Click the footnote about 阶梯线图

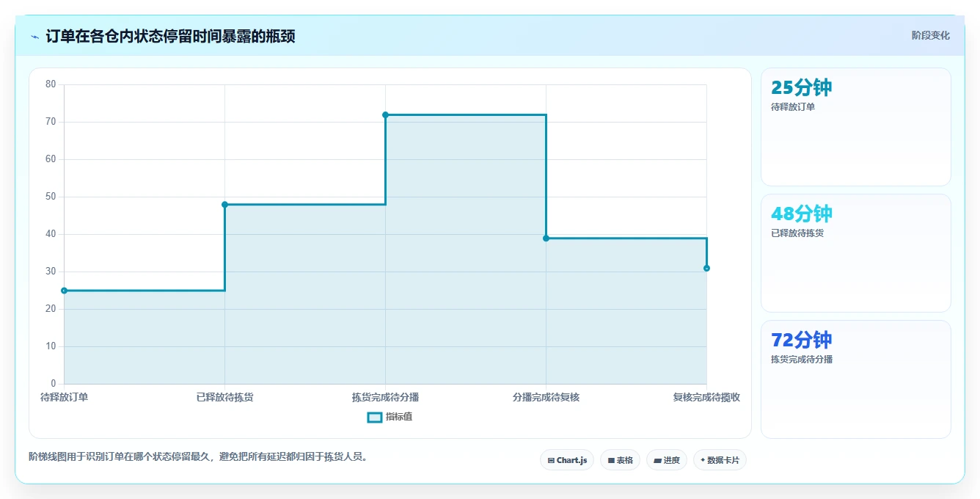tap(197, 456)
